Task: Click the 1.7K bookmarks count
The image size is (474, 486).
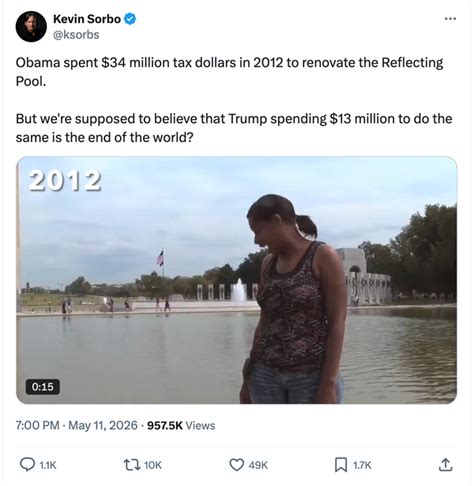Action: click(362, 465)
